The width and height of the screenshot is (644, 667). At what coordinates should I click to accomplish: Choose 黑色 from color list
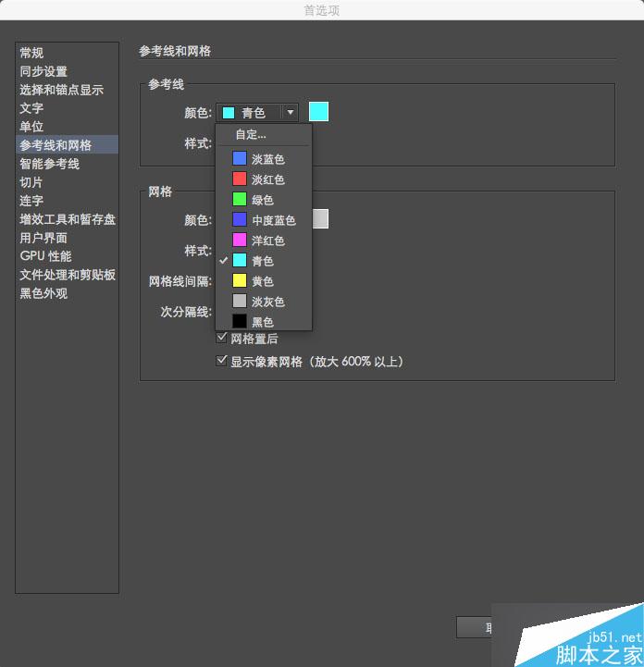coord(264,321)
